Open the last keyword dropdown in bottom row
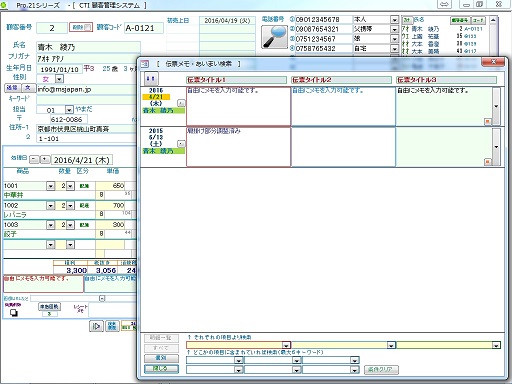This screenshot has height=384, width=512. 355,370
